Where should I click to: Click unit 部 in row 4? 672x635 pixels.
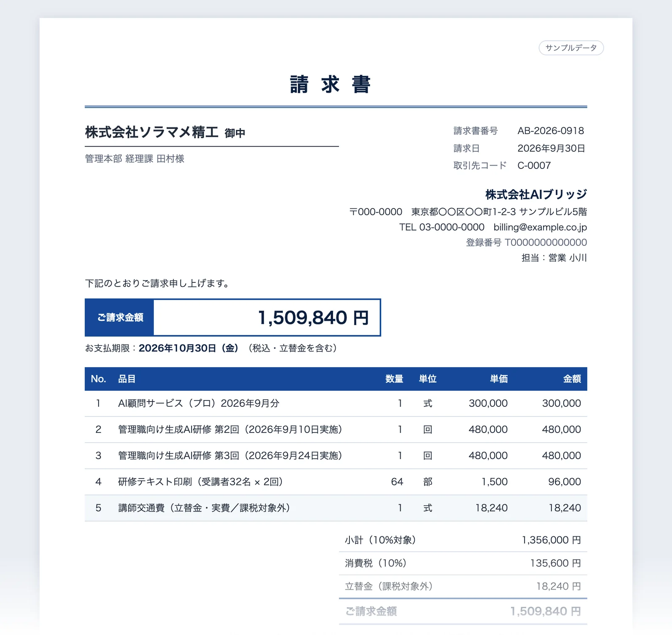(x=428, y=482)
